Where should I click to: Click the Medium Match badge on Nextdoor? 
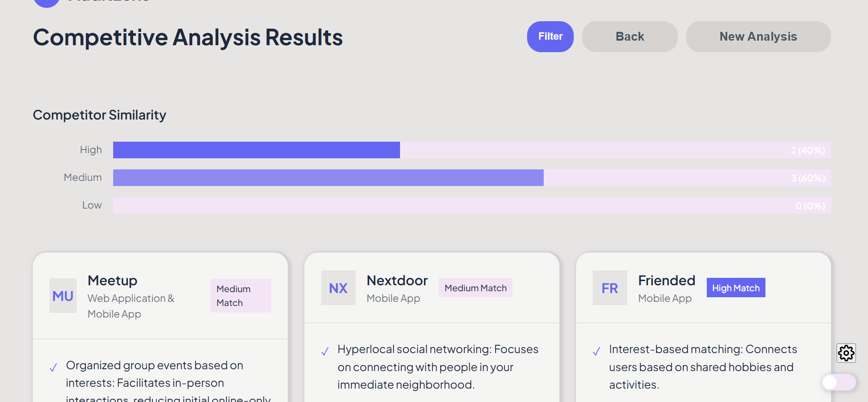[x=475, y=288]
